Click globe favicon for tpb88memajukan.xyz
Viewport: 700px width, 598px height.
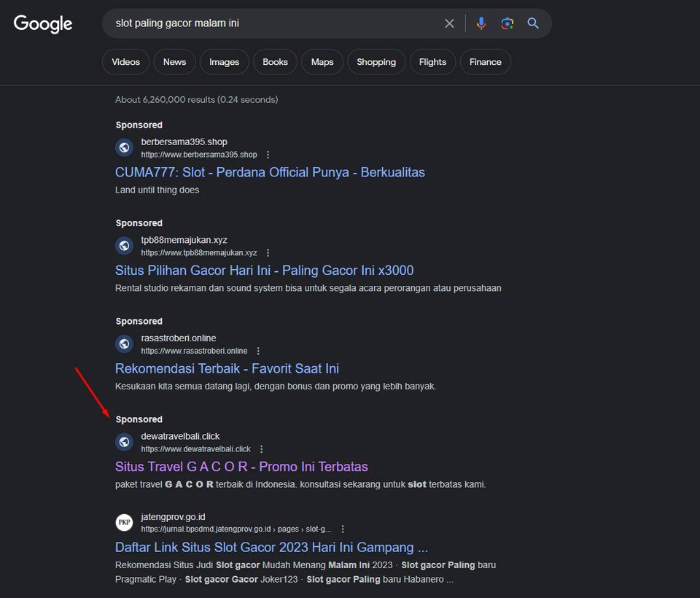point(125,246)
